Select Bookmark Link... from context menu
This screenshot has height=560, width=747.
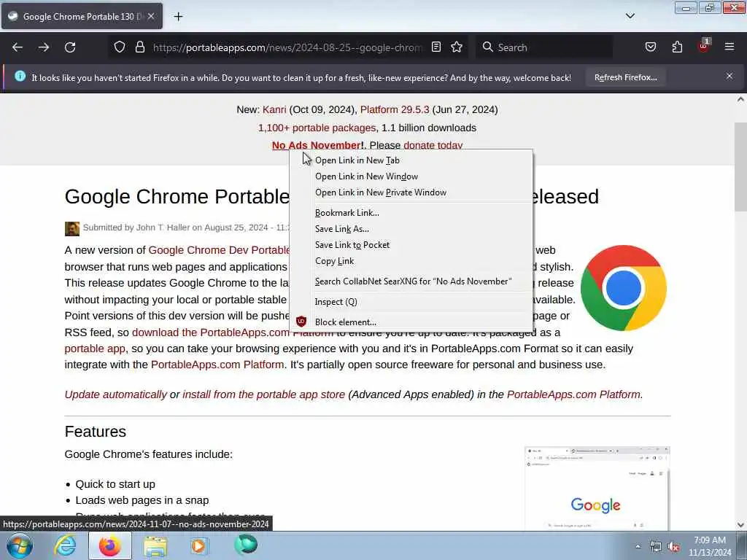411,213
